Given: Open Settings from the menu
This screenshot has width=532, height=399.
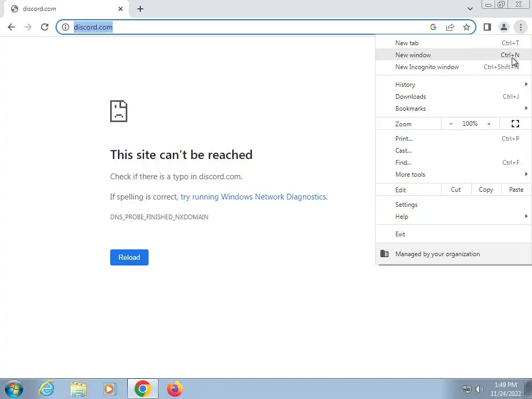Looking at the screenshot, I should (x=454, y=205).
